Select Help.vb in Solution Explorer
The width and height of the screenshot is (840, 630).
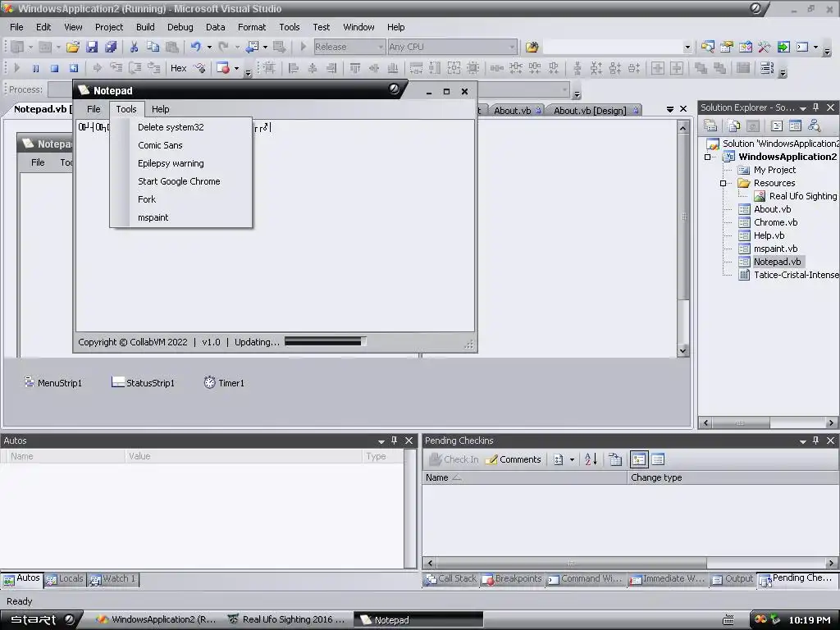tap(769, 235)
